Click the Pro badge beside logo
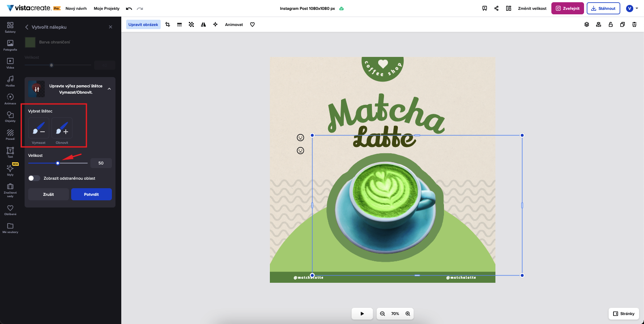 pos(57,9)
